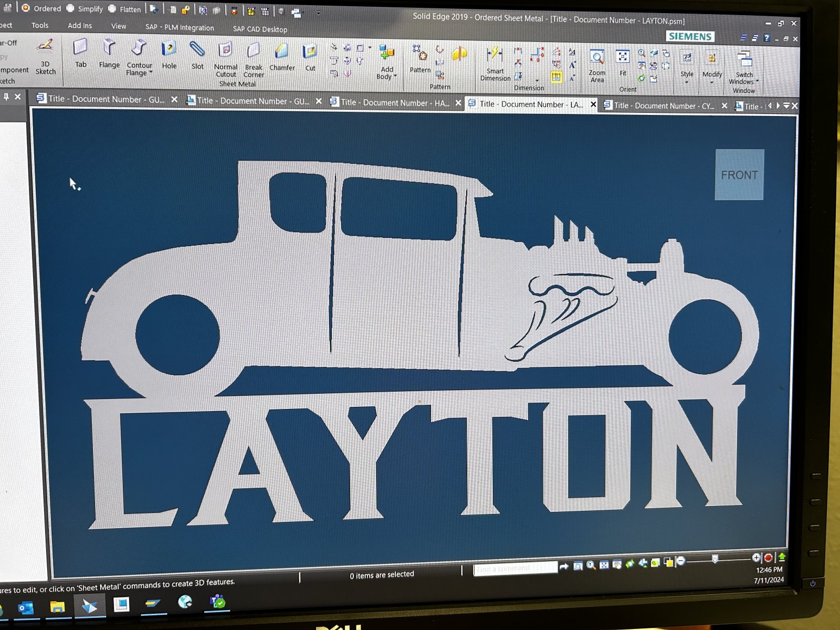Click the Flange tool icon
Image resolution: width=840 pixels, height=630 pixels.
pos(109,48)
